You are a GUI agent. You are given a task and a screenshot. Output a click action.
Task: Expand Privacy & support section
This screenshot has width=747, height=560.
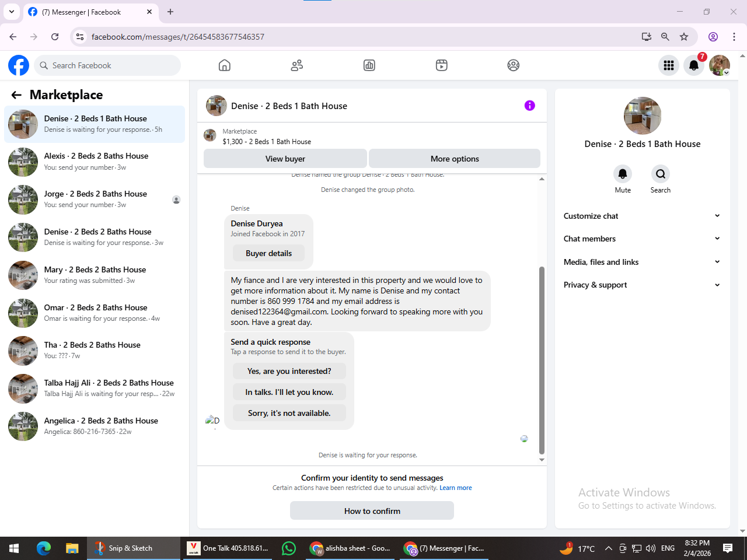tap(642, 285)
